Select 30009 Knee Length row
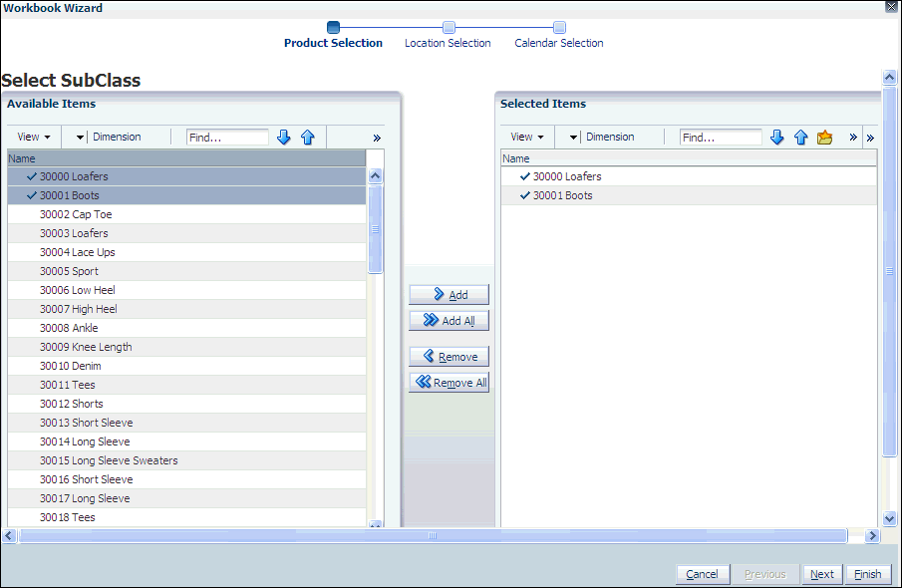The height and width of the screenshot is (588, 902). (x=186, y=348)
